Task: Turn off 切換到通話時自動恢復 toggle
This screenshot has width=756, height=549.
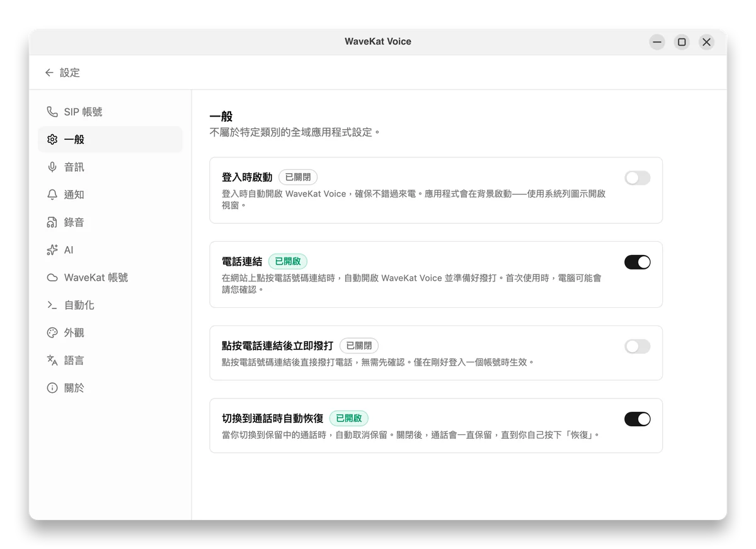Action: coord(637,419)
